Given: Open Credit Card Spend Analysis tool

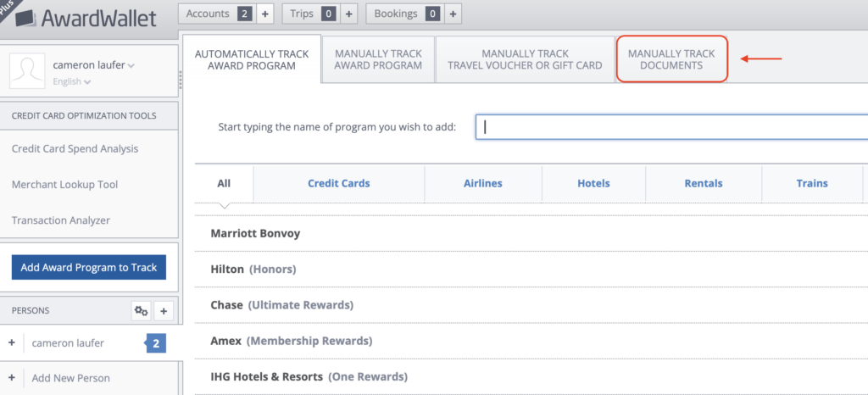Looking at the screenshot, I should 75,149.
